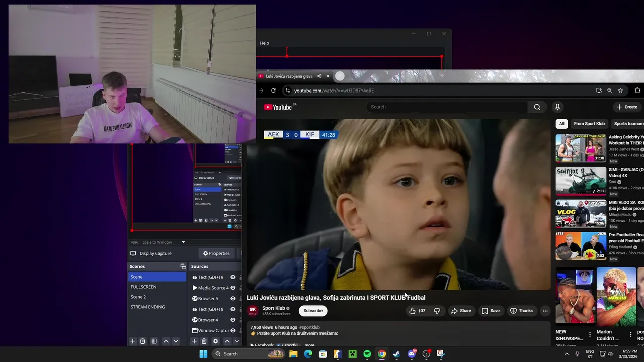Toggle visibility of Browser 4 source

[233, 320]
